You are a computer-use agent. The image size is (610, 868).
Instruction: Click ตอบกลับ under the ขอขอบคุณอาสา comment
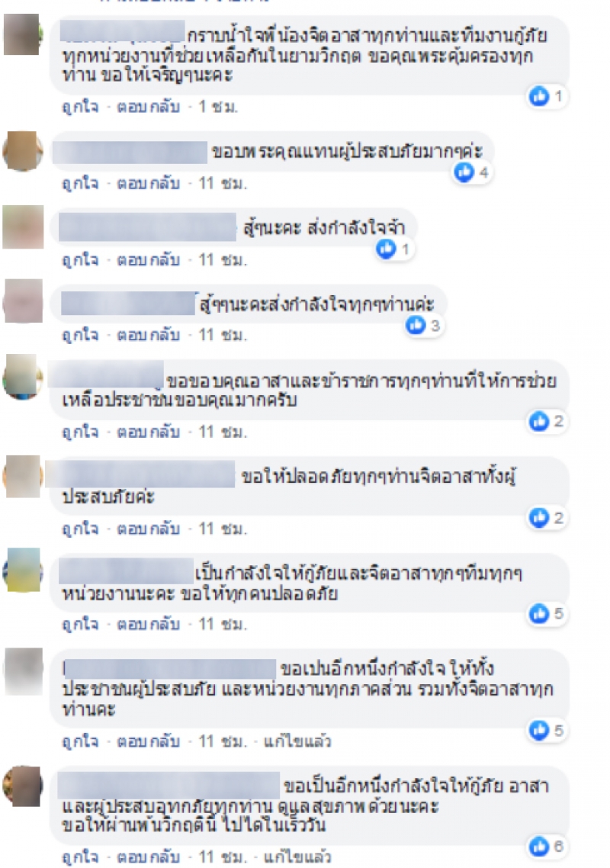[149, 431]
